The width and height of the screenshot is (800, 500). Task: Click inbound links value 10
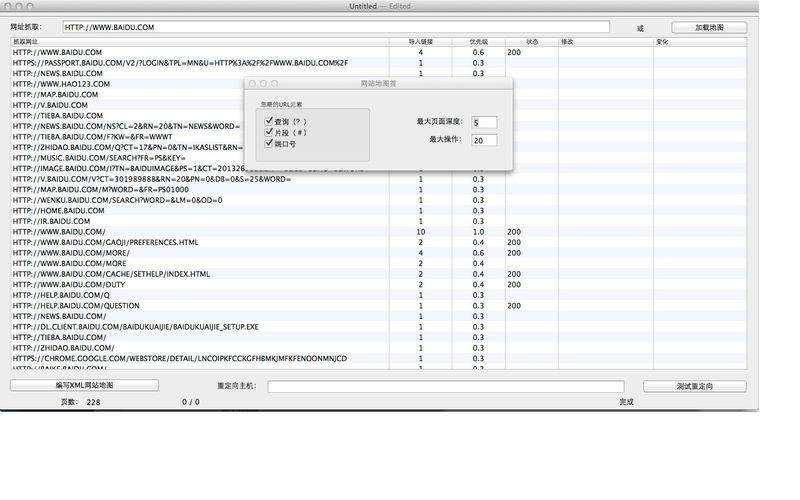(x=420, y=232)
